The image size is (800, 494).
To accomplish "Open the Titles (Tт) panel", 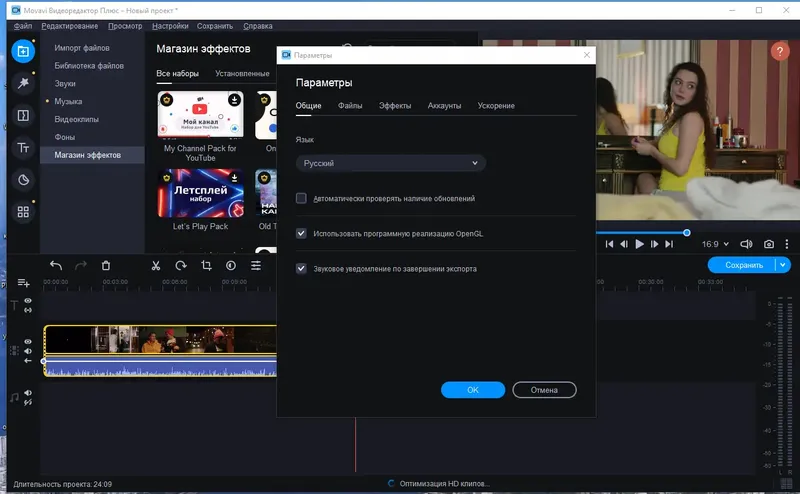I will point(23,147).
